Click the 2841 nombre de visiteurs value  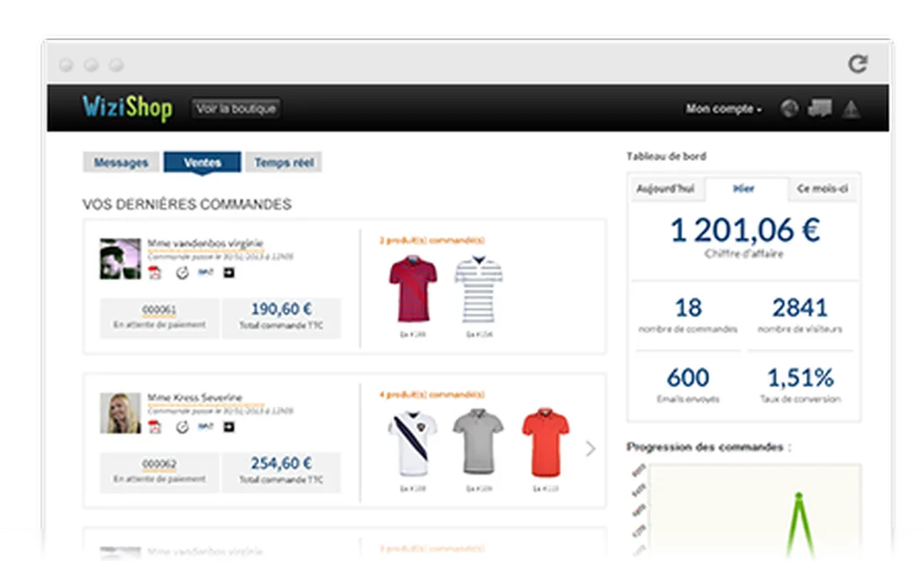[800, 308]
